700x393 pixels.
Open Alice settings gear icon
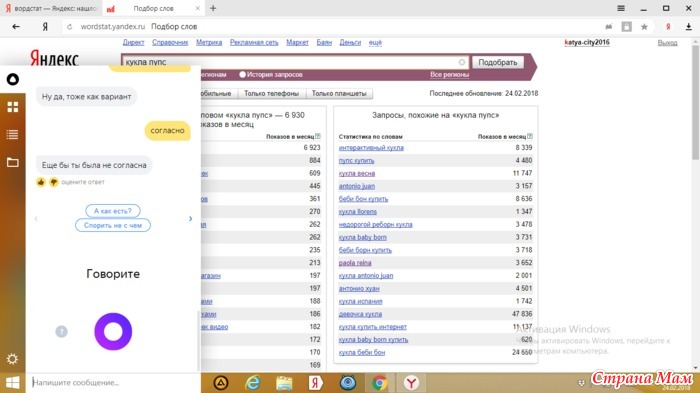tap(12, 359)
